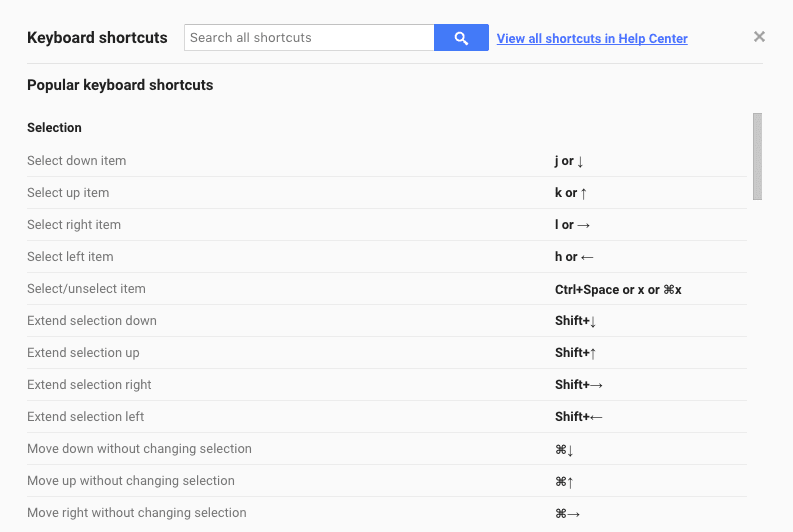Click the Keyboard shortcuts dialog title
Screen dimensions: 793x532
point(97,38)
